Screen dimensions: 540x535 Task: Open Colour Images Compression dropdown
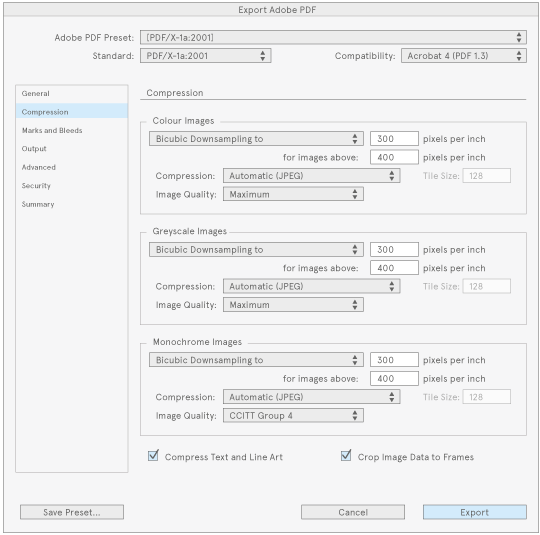click(311, 176)
